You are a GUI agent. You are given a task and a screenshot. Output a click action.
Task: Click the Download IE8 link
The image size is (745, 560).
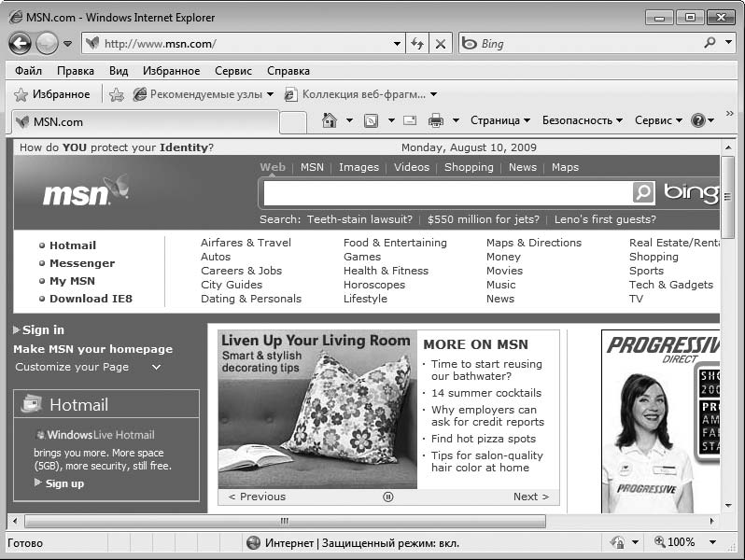[91, 299]
